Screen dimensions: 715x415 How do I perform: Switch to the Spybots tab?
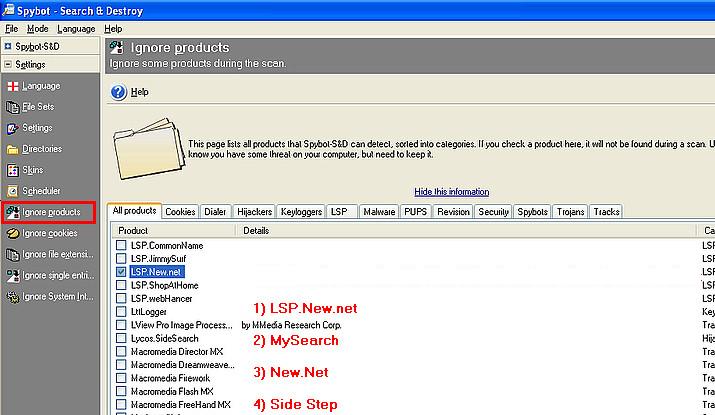533,212
